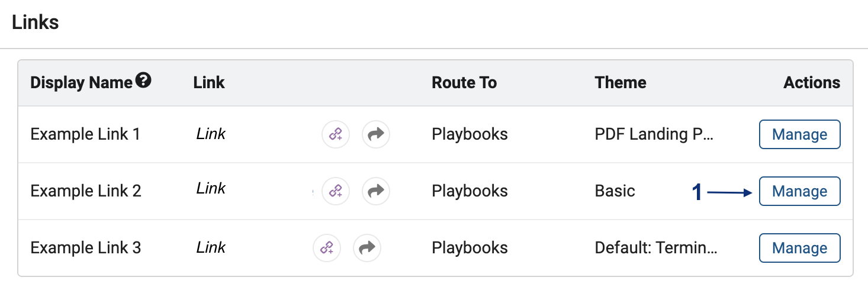
Task: Open the Link URL in Example Link 3 row
Action: 211,247
